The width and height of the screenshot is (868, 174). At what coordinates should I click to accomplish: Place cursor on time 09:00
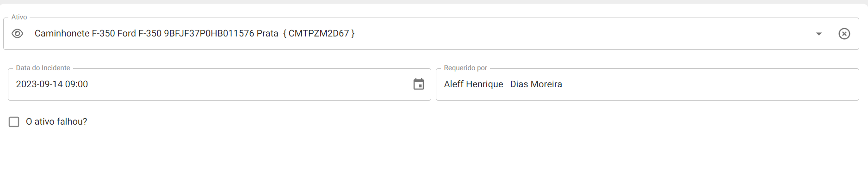pos(76,84)
